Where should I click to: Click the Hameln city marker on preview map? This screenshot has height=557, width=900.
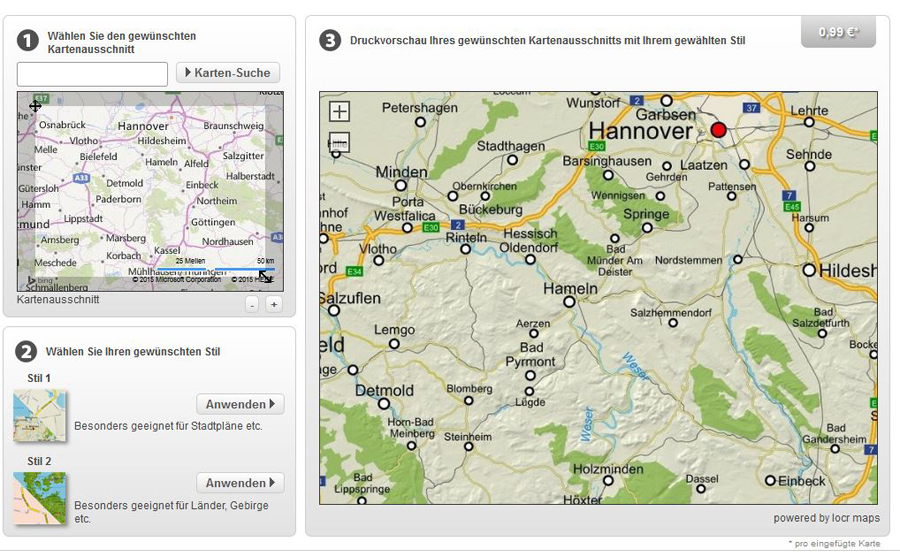[569, 301]
